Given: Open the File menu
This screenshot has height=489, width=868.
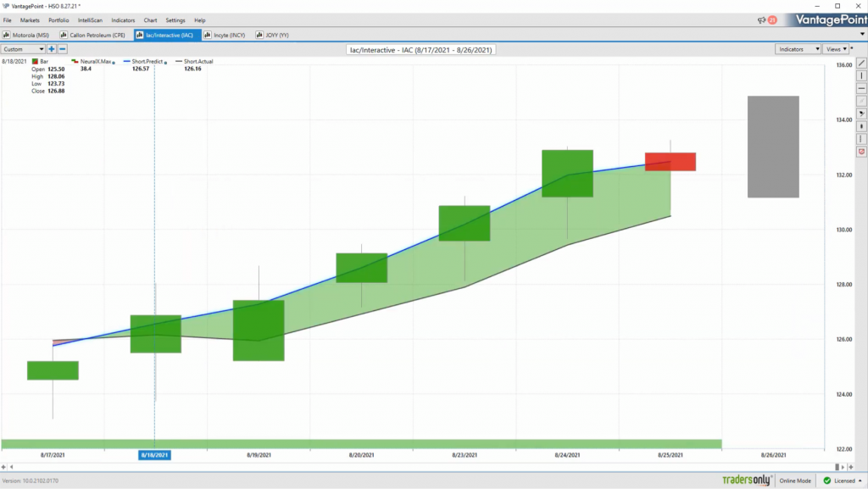Looking at the screenshot, I should (7, 20).
